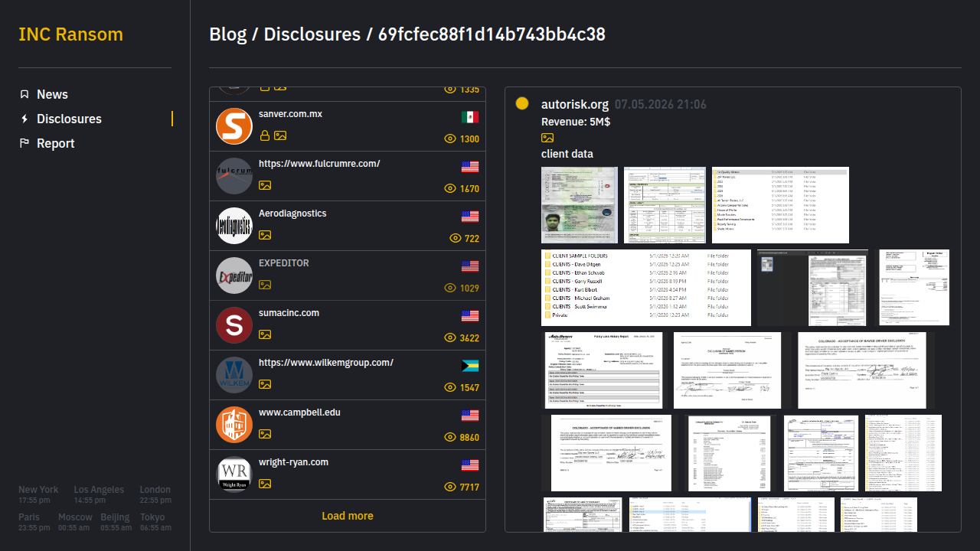This screenshot has height=551, width=980.
Task: Load more entries in the disclosures list
Action: coord(348,516)
